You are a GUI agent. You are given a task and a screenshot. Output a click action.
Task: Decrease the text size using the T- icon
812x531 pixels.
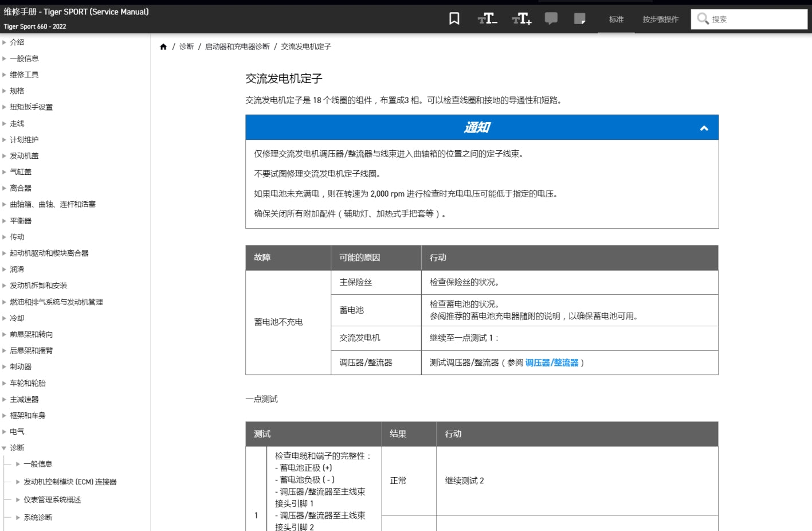(x=488, y=18)
